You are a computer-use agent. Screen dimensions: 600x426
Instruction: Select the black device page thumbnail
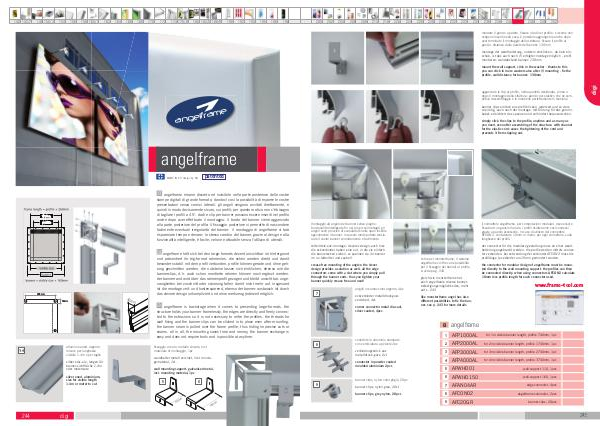pos(283,15)
